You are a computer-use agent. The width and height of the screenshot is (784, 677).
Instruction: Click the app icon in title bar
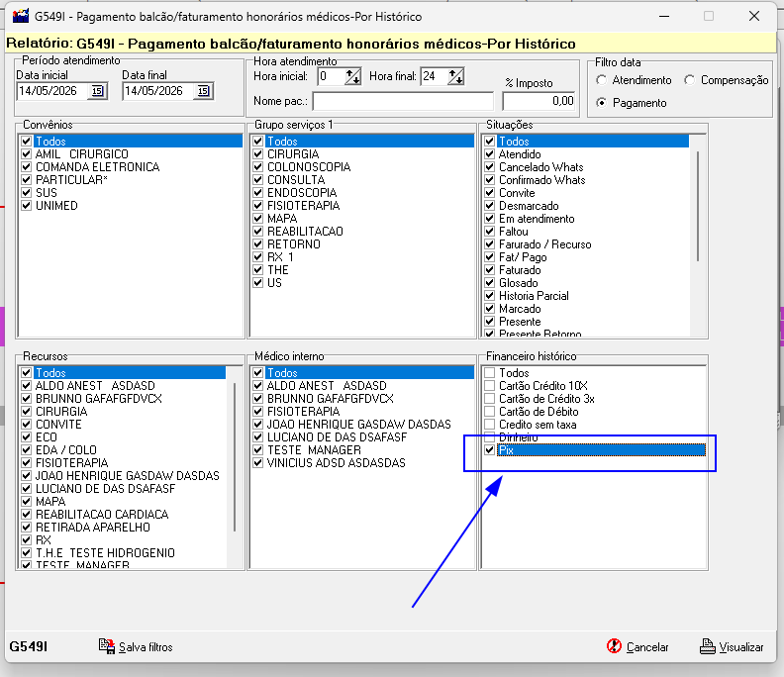(21, 16)
